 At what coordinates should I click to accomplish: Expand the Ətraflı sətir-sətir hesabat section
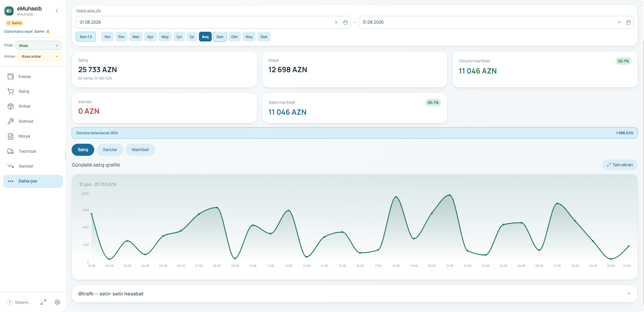(355, 294)
